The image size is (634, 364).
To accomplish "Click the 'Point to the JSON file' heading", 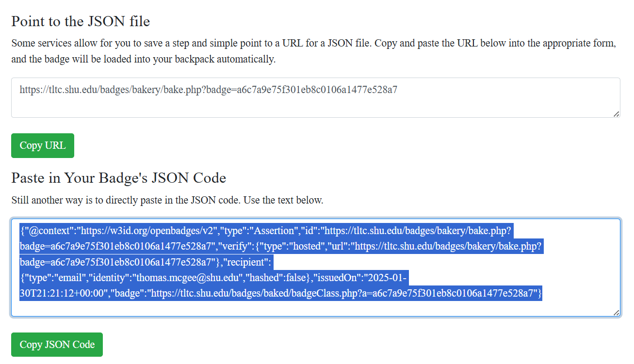I will (81, 21).
